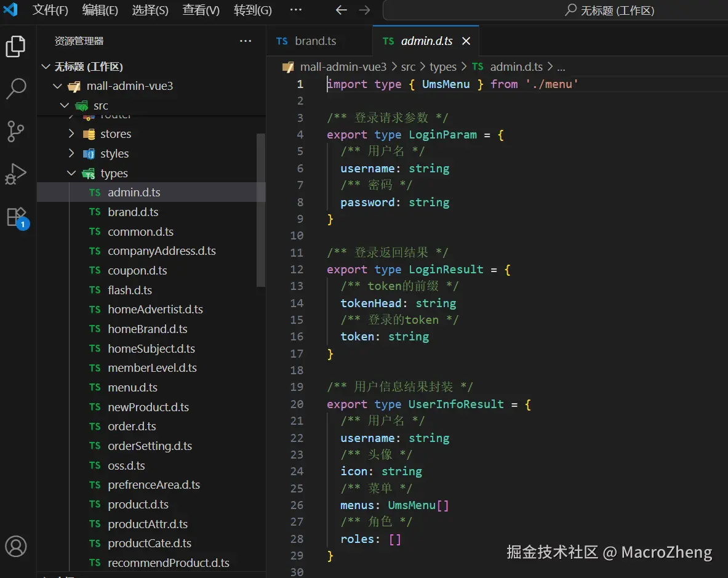Open order.d.ts file

point(151,426)
